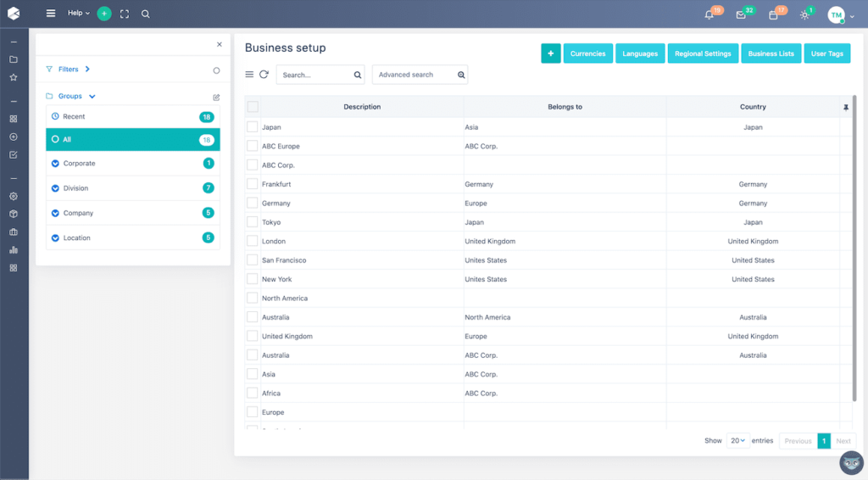Viewport: 868px width, 480px height.
Task: Sort by the Belongs to column header
Action: pos(565,107)
